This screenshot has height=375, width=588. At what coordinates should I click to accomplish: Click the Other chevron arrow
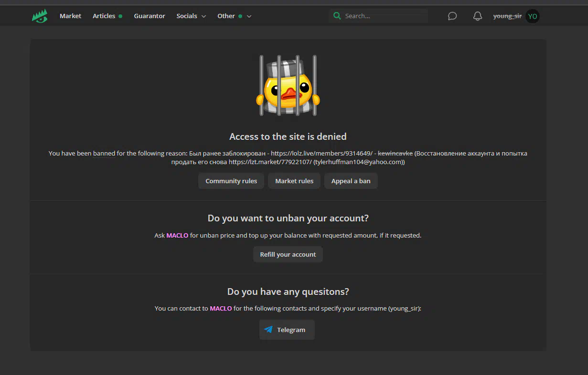tap(249, 16)
